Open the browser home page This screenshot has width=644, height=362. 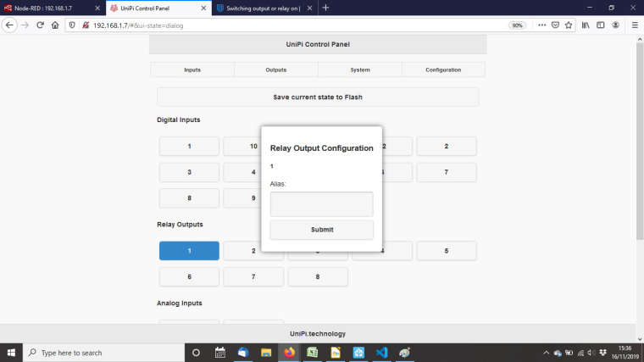point(55,25)
